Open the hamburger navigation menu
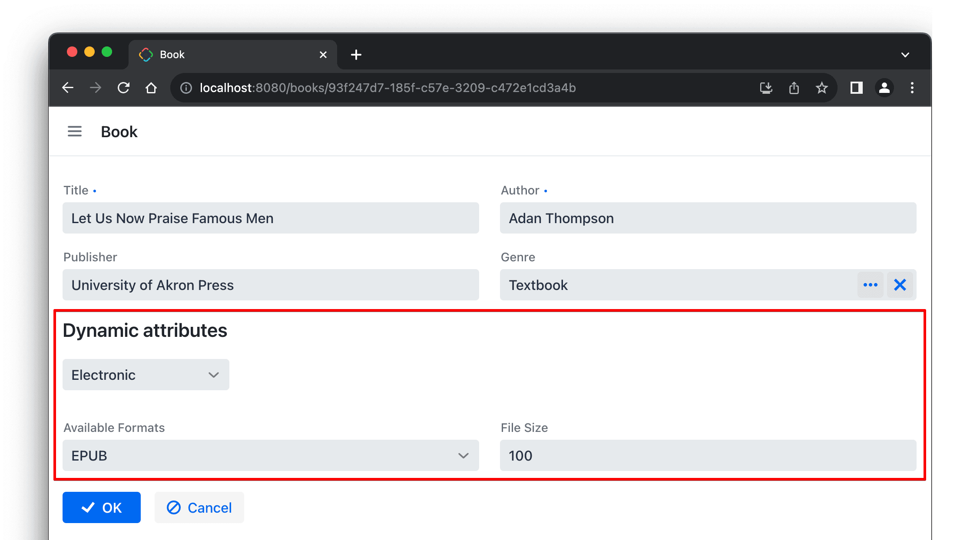This screenshot has width=980, height=540. [x=74, y=132]
